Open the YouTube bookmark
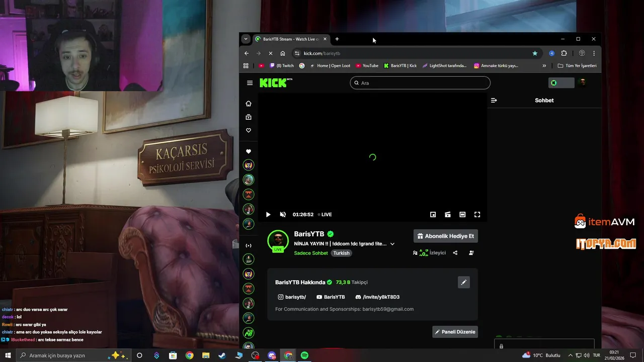The height and width of the screenshot is (362, 644). click(x=367, y=65)
